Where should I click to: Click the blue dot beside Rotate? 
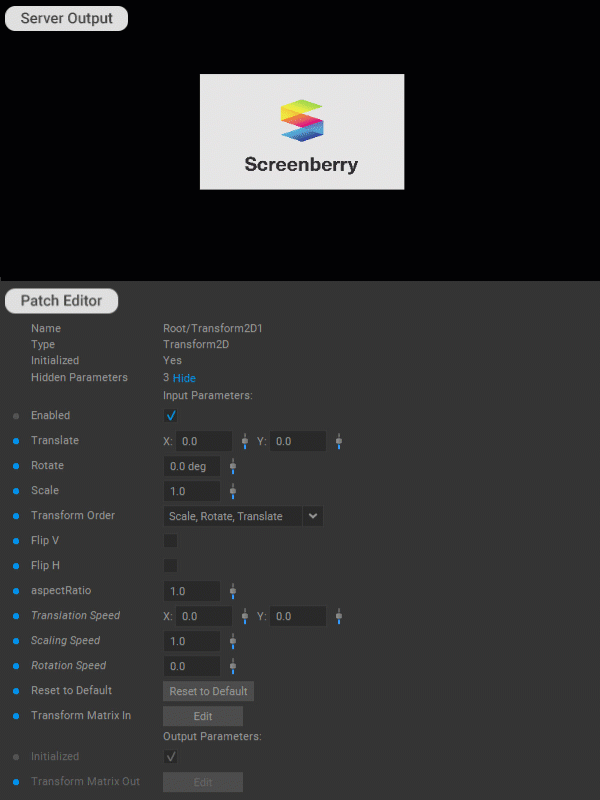pyautogui.click(x=16, y=466)
